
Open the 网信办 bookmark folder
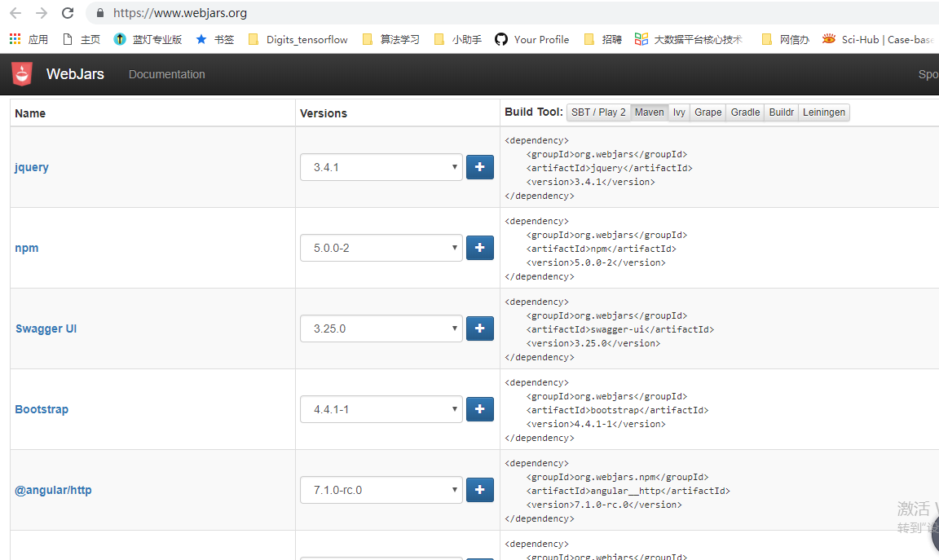[785, 39]
